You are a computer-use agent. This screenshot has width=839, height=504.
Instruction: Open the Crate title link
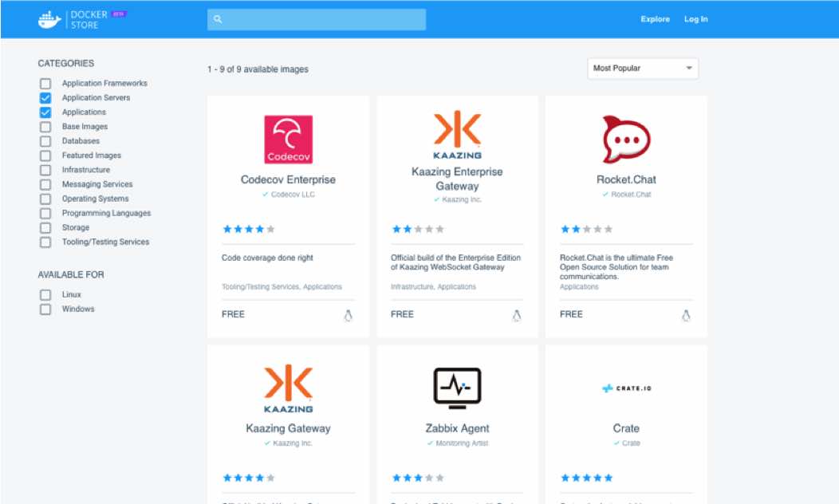[626, 428]
